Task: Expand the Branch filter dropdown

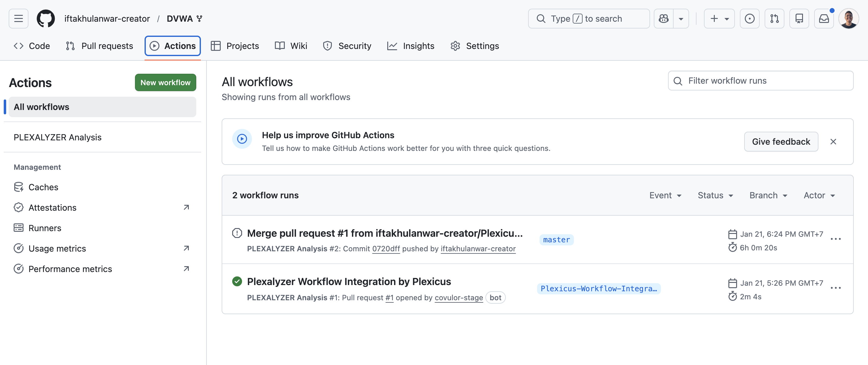Action: (x=768, y=195)
